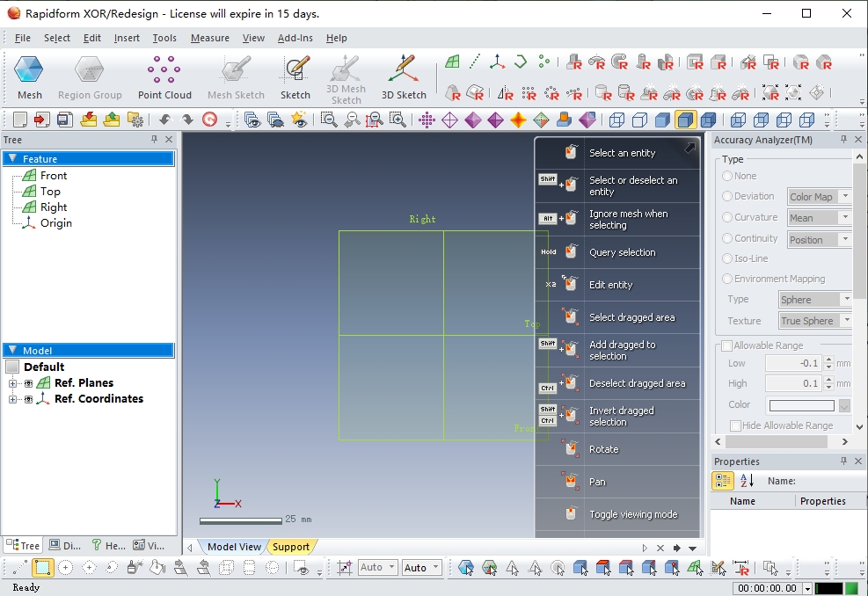The height and width of the screenshot is (596, 868).
Task: Click the Pan mouse action icon
Action: coord(572,481)
